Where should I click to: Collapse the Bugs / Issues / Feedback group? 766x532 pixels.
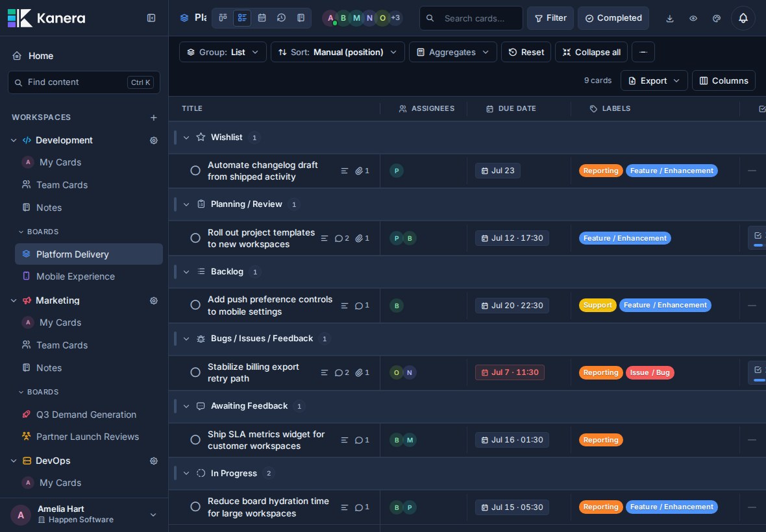[186, 339]
